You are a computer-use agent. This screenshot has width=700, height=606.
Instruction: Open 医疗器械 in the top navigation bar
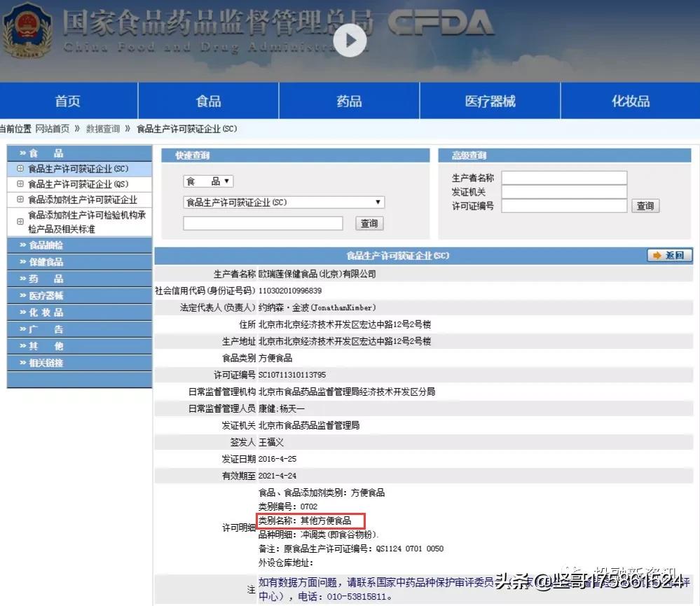point(490,102)
